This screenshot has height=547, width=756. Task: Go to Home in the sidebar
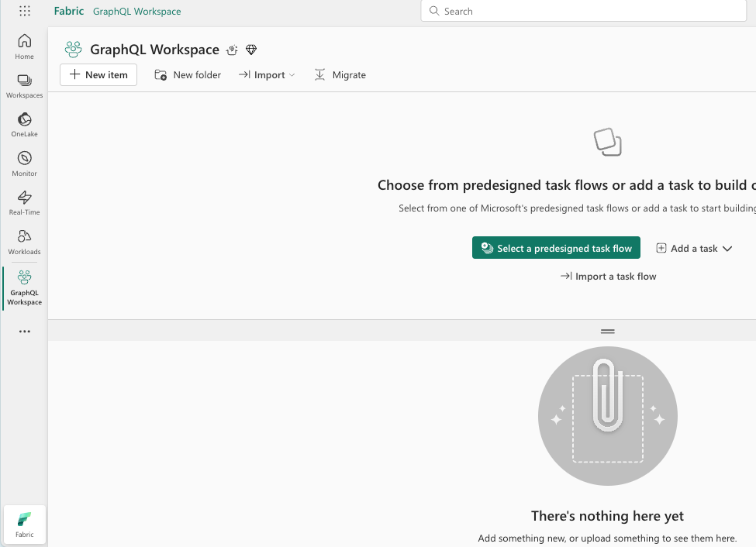coord(25,46)
